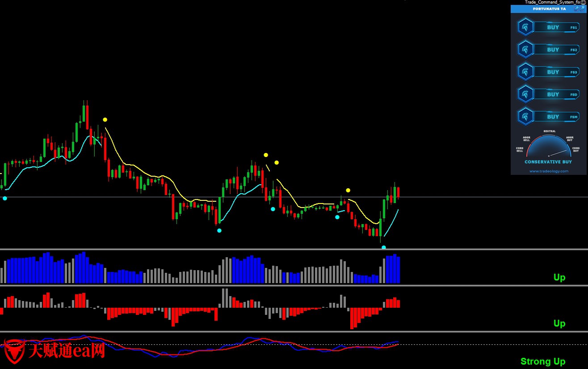Click the smiley face icon beside Trade_Command_System_fix
The height and width of the screenshot is (369, 588).
coord(583,2)
